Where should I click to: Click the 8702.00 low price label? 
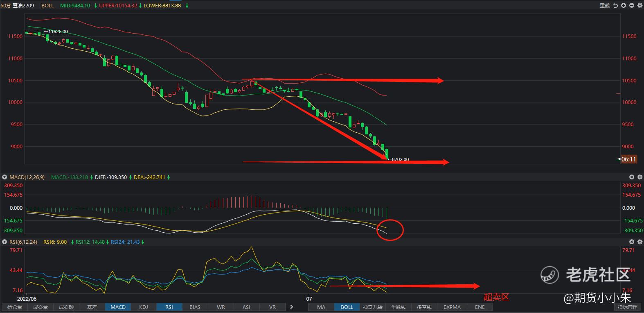400,159
